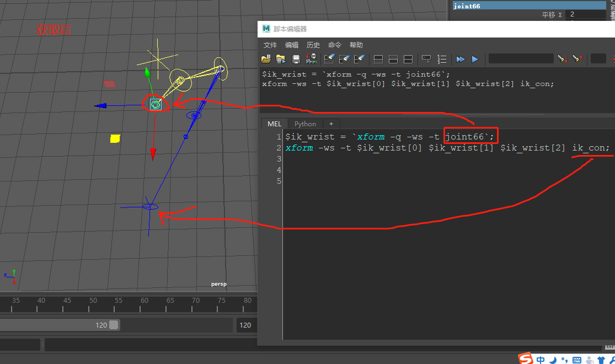Screen dimensions: 615x364
Task: Open the 编辑 menu
Action: [292, 45]
